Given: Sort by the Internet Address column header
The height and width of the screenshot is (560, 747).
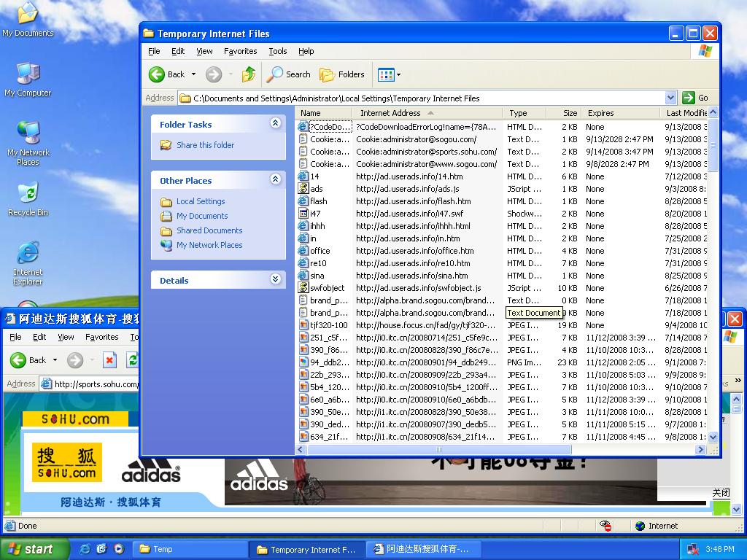Looking at the screenshot, I should pos(390,113).
